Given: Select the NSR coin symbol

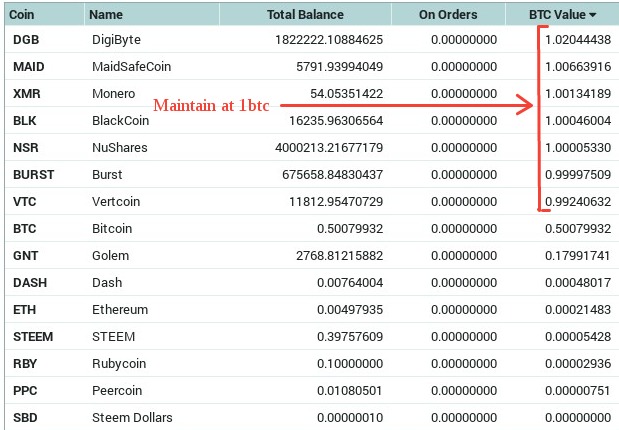Looking at the screenshot, I should click(x=26, y=148).
